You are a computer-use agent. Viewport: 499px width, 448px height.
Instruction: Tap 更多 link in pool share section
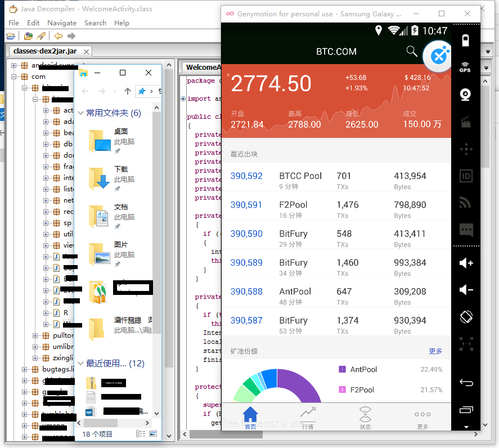point(435,351)
